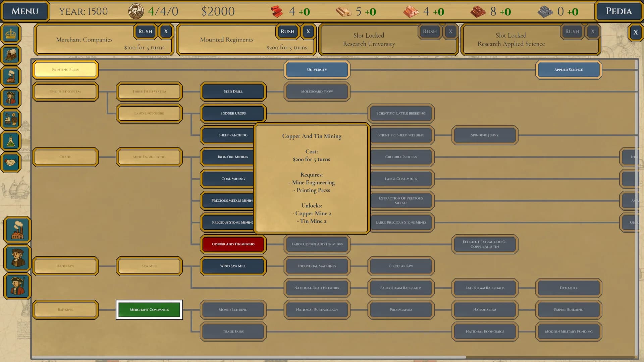Select the Late Steam Railroads technology
The width and height of the screenshot is (644, 362).
pyautogui.click(x=485, y=288)
